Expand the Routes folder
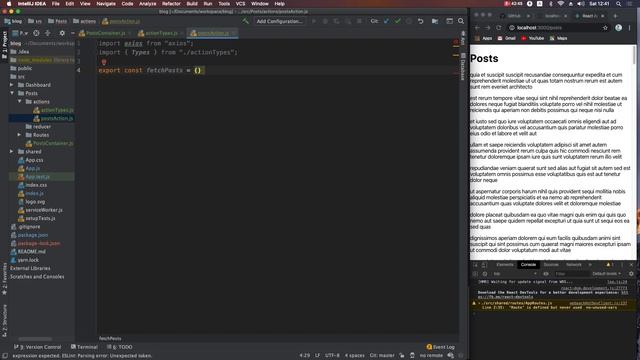The height and width of the screenshot is (360, 640). point(19,135)
